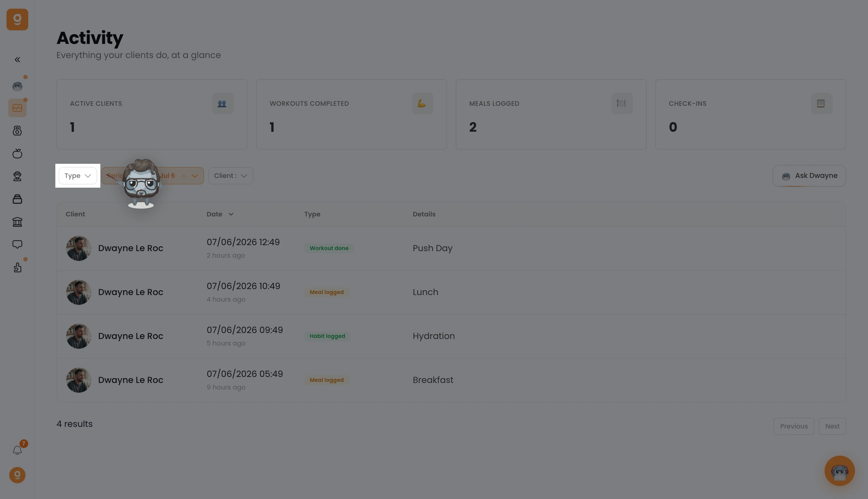Click the Workouts Completed flexed arm icon
The width and height of the screenshot is (868, 499).
coord(422,103)
